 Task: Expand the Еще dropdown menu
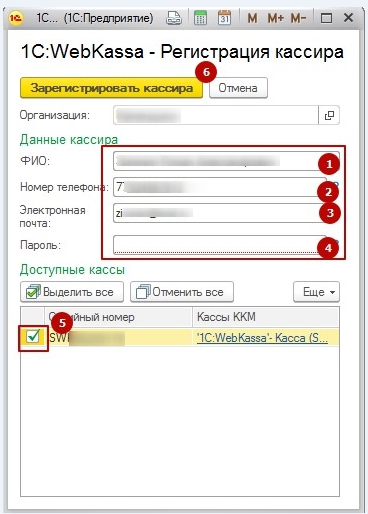click(316, 292)
